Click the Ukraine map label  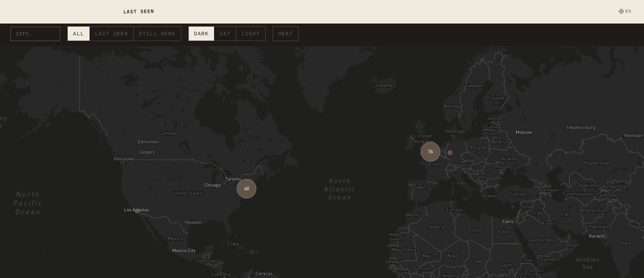coord(508,158)
